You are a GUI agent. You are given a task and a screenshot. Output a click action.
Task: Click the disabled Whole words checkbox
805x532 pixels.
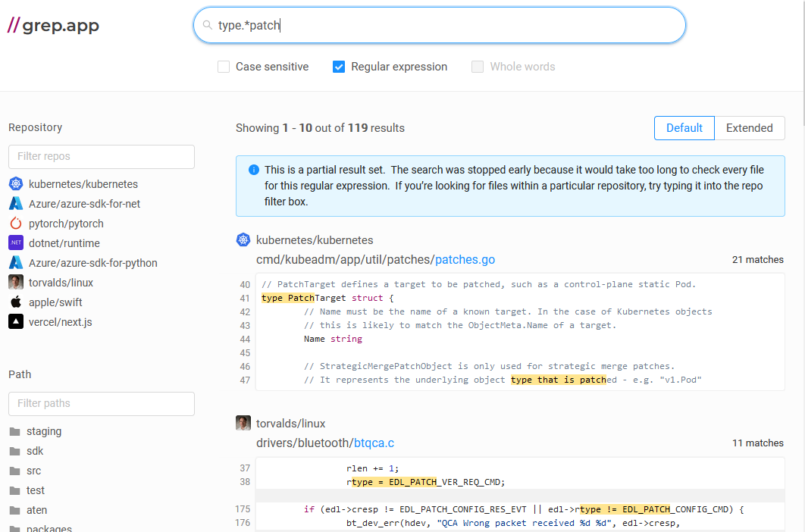(478, 67)
